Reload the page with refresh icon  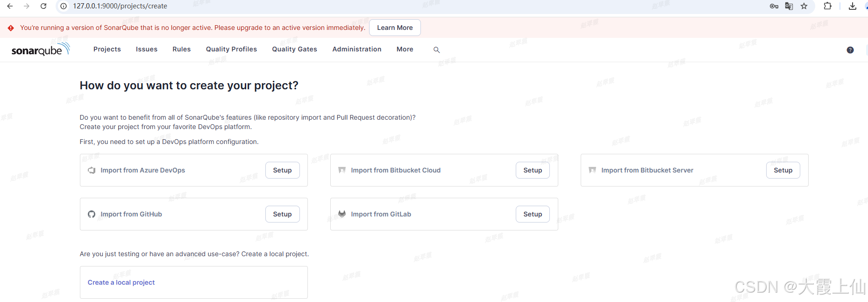point(43,6)
